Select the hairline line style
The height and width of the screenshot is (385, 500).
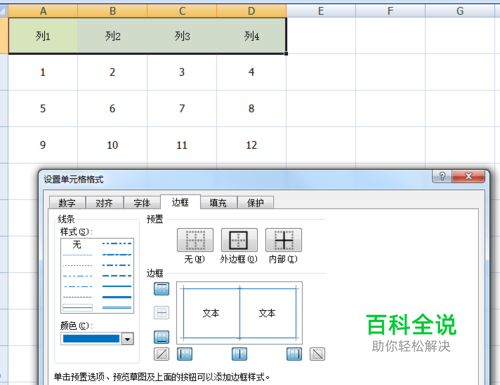(77, 255)
